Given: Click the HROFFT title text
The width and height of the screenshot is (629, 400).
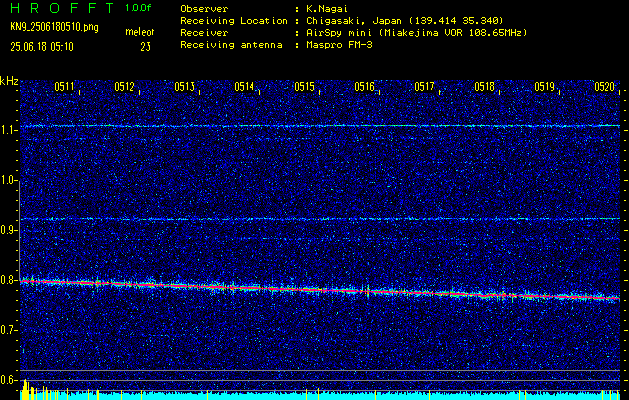Looking at the screenshot, I should 63,8.
